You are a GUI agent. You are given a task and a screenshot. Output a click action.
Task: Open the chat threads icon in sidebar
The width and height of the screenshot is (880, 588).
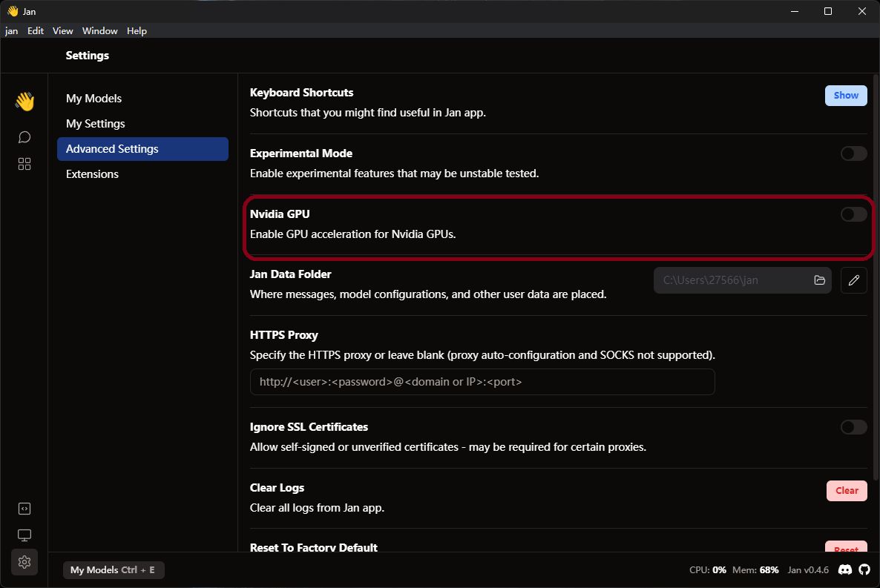click(24, 137)
